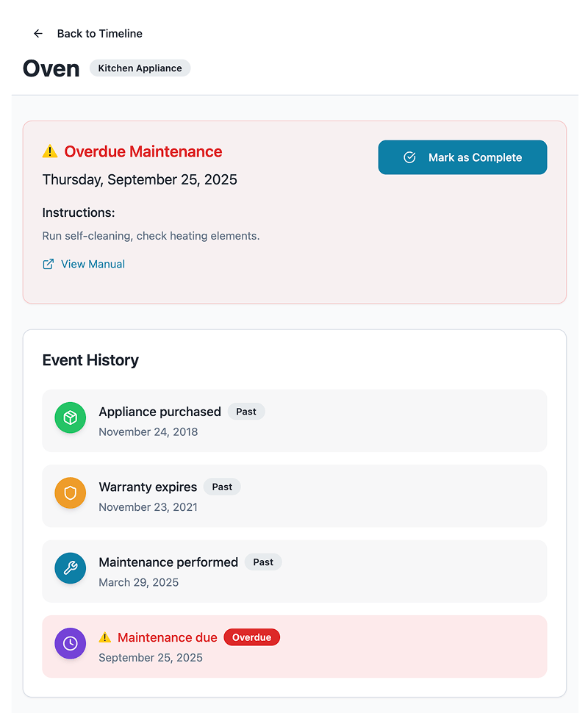Open the View Manual link
588x713 pixels.
coord(93,264)
